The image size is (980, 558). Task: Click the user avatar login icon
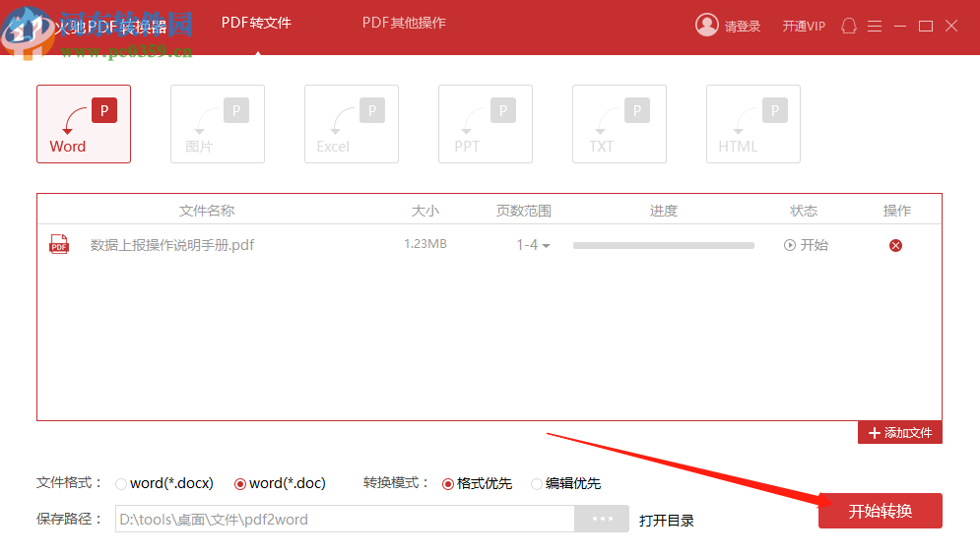pyautogui.click(x=707, y=25)
